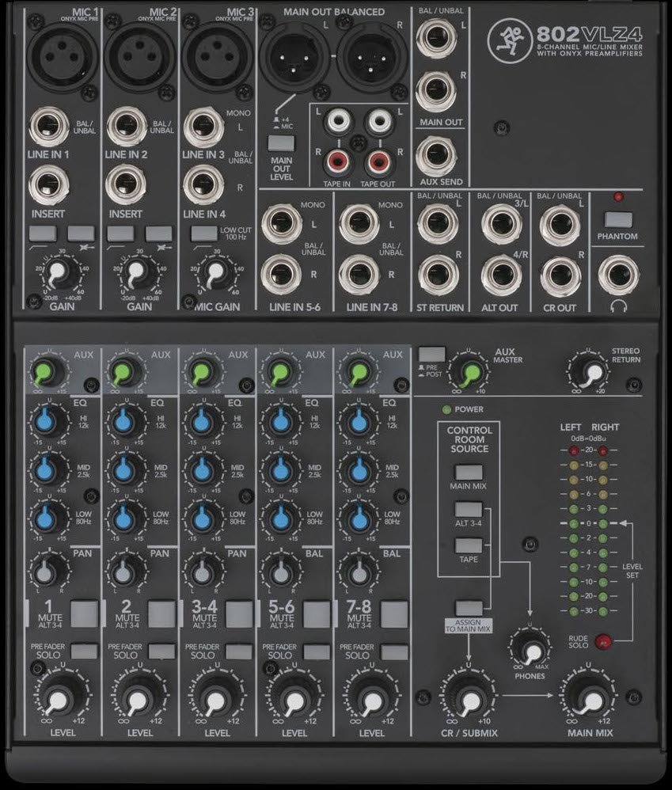Click the RUDE SOLO red indicator light
The height and width of the screenshot is (790, 672).
point(603,641)
